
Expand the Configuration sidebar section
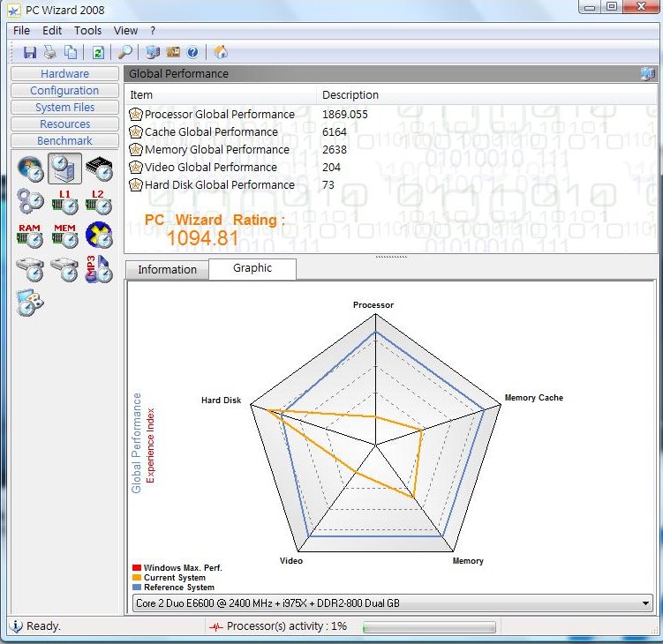(64, 91)
